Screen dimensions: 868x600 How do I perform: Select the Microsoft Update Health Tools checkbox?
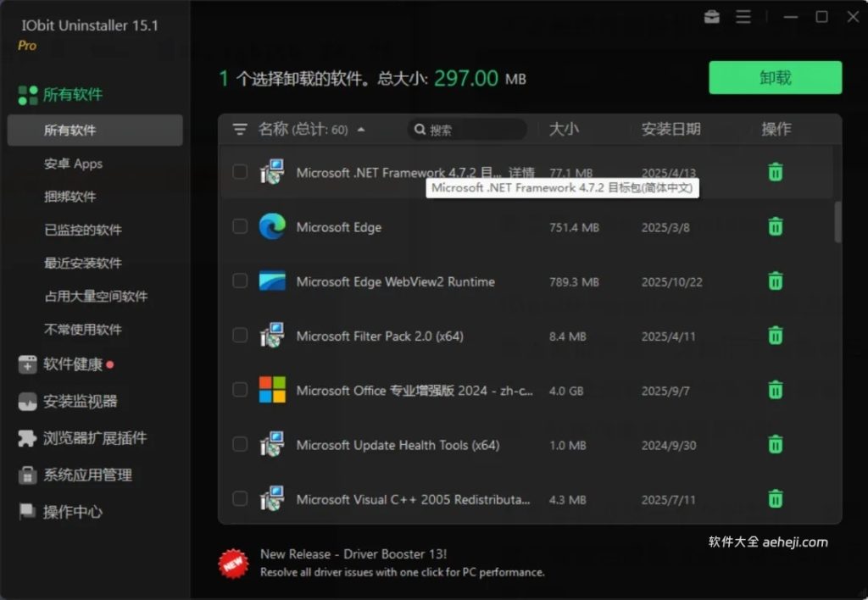(239, 444)
